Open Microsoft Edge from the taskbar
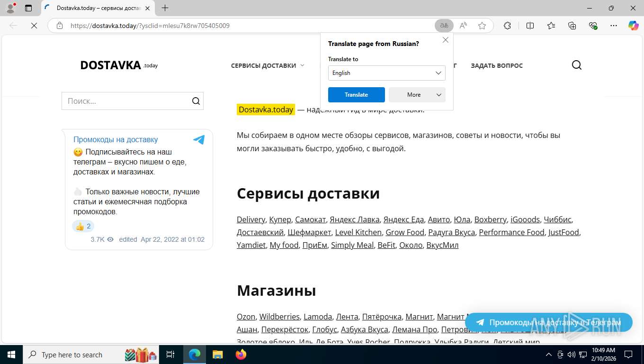The image size is (644, 364). point(194,355)
